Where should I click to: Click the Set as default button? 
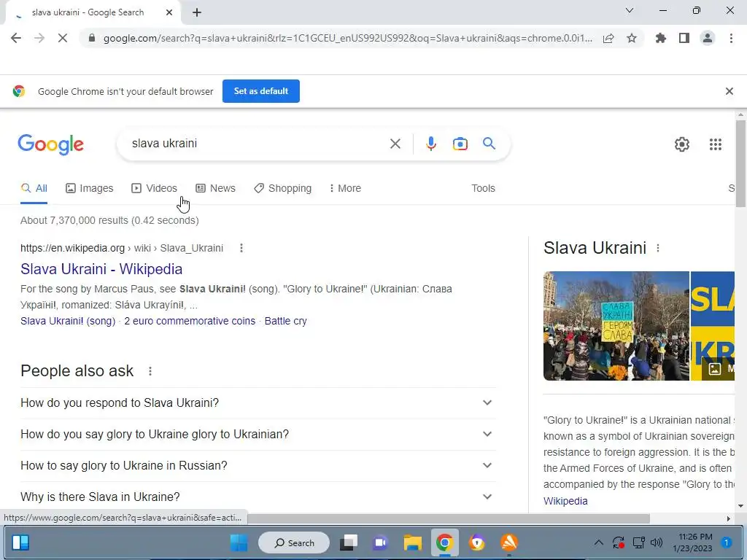point(261,91)
